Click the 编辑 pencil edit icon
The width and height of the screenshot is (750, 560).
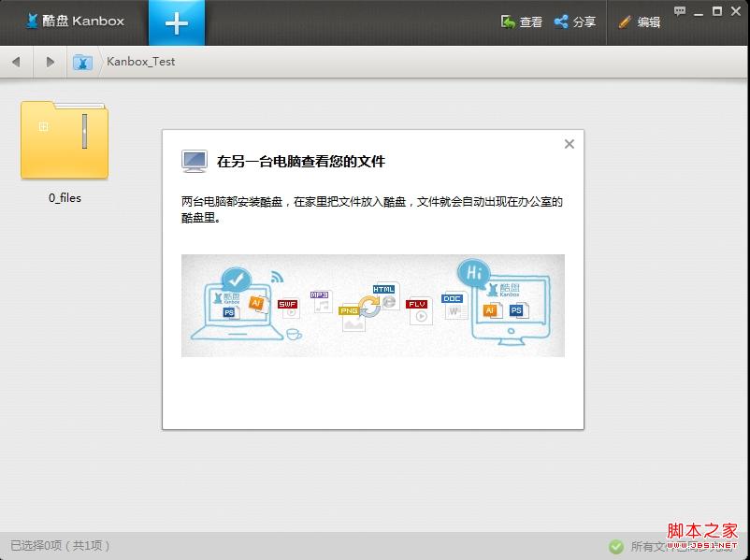[624, 21]
